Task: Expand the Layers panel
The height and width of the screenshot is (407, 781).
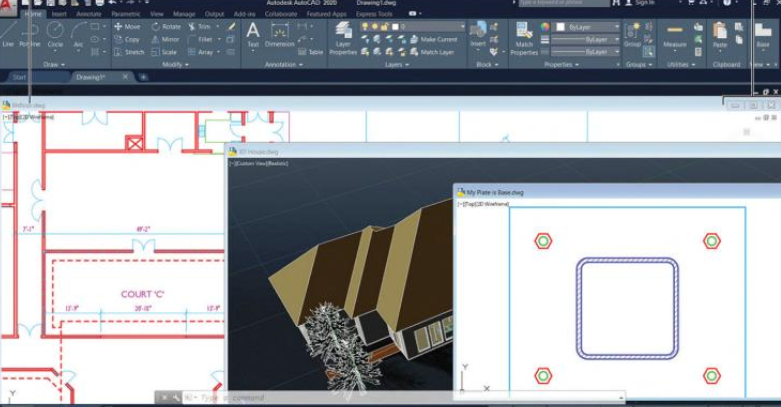Action: [x=397, y=64]
